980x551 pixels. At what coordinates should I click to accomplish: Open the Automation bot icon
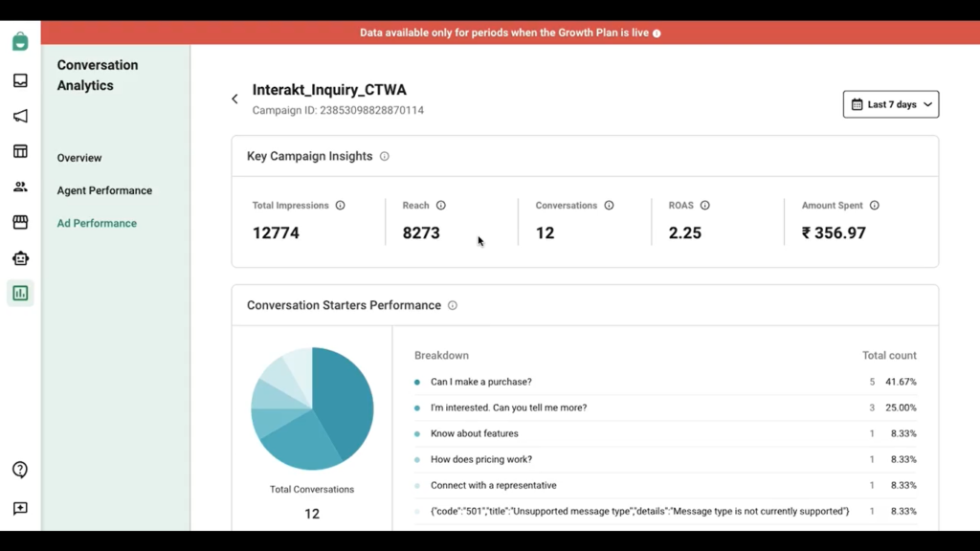point(20,258)
